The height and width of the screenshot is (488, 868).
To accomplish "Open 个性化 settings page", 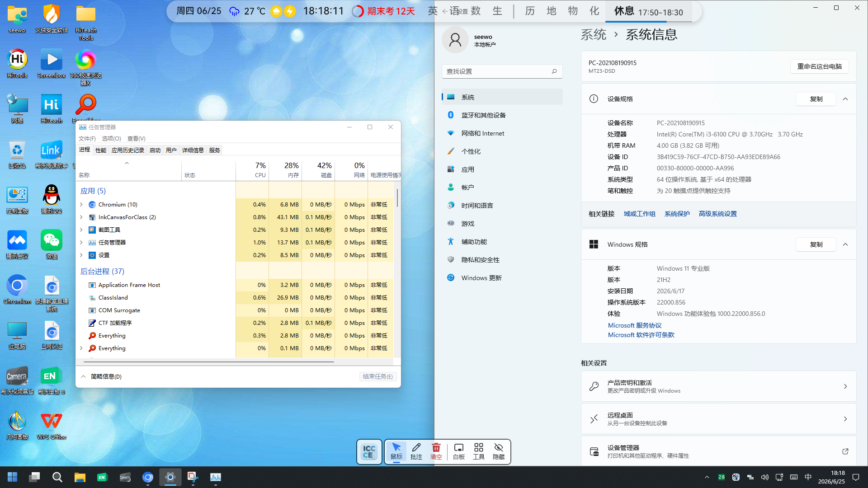I will click(502, 151).
